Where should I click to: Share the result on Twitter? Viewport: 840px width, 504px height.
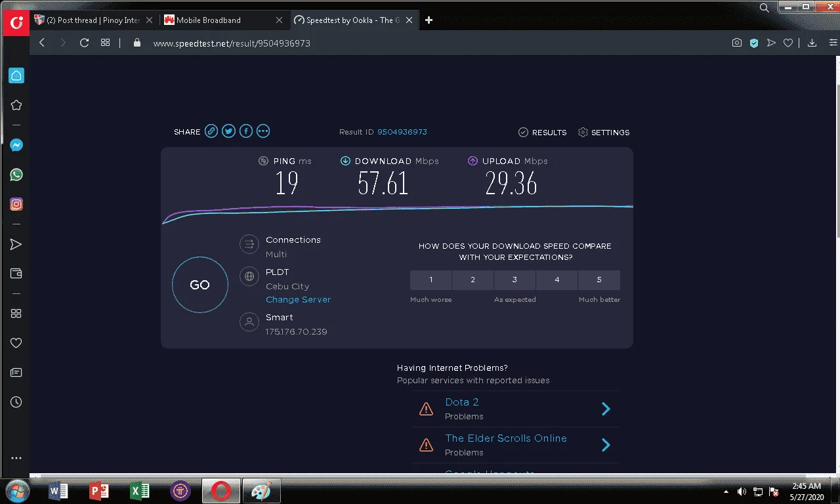228,131
